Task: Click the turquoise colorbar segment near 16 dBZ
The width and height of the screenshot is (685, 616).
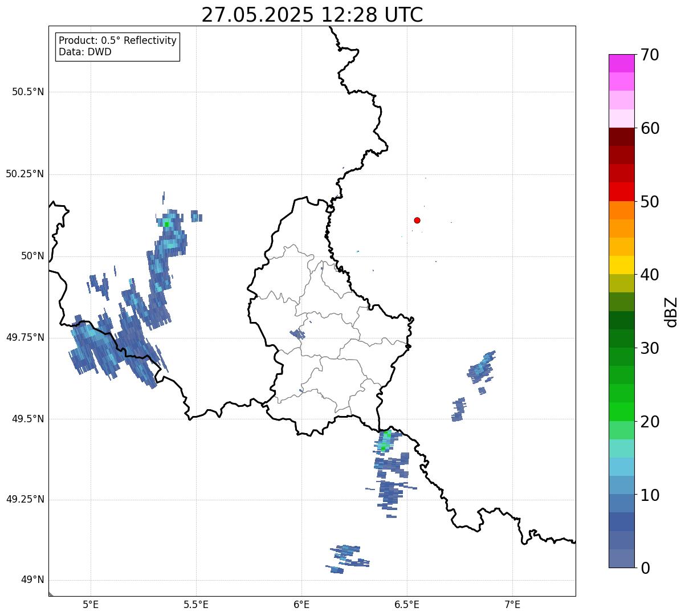Action: (621, 448)
